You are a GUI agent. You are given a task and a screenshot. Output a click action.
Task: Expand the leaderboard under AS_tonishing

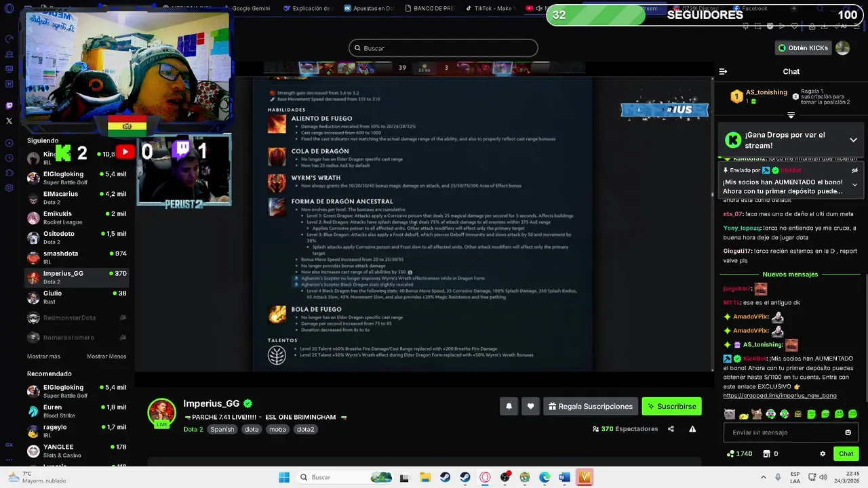(791, 115)
